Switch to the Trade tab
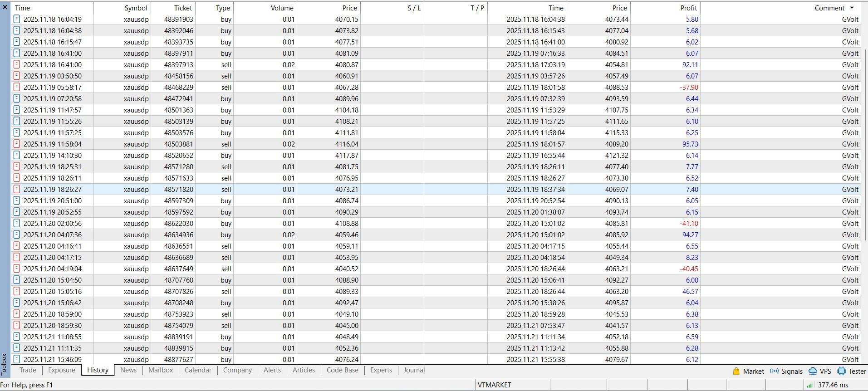The width and height of the screenshot is (868, 391). [28, 370]
